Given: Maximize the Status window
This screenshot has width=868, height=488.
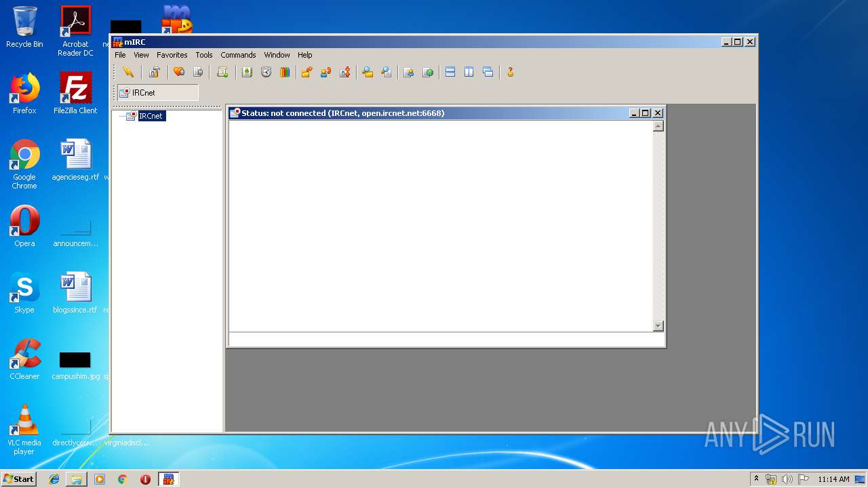Looking at the screenshot, I should [646, 113].
